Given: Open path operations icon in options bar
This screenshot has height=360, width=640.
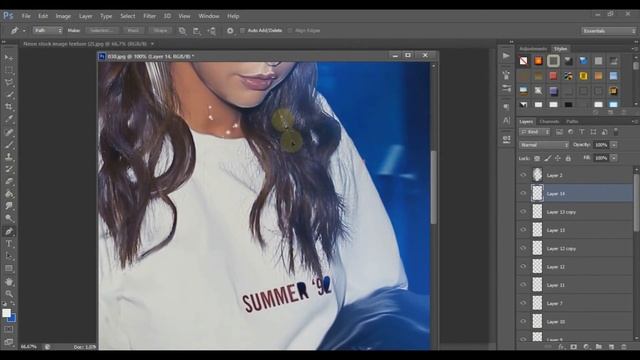Looking at the screenshot, I should pos(182,31).
